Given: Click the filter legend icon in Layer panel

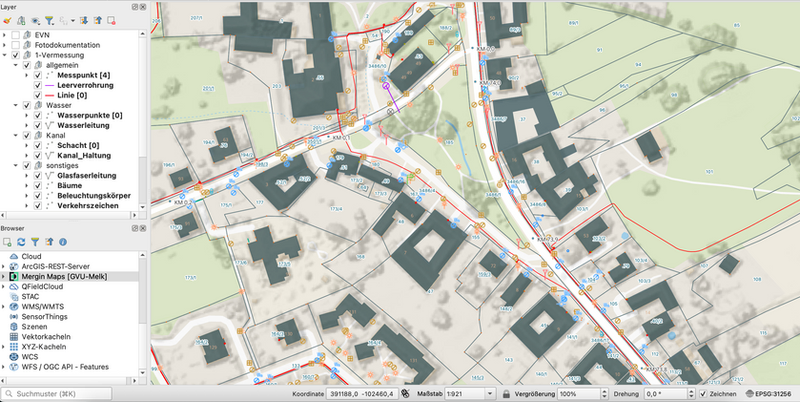Looking at the screenshot, I should tap(49, 20).
